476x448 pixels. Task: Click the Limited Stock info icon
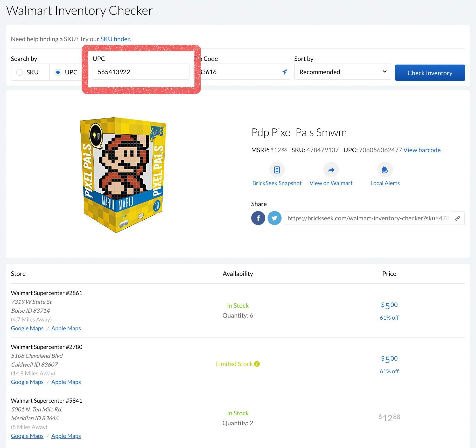257,364
